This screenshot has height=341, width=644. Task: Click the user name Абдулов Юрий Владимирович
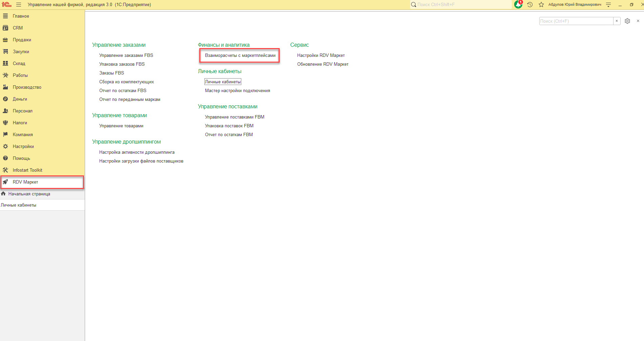coord(575,4)
